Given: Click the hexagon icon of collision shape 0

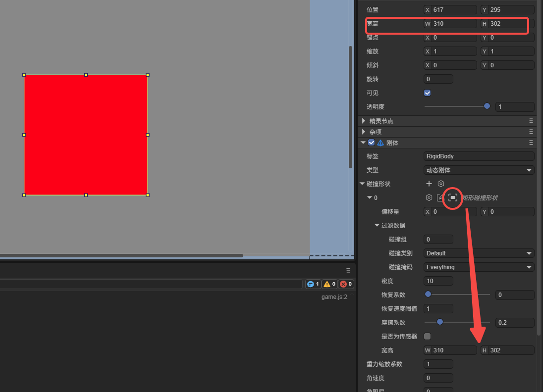Looking at the screenshot, I should click(x=429, y=197).
